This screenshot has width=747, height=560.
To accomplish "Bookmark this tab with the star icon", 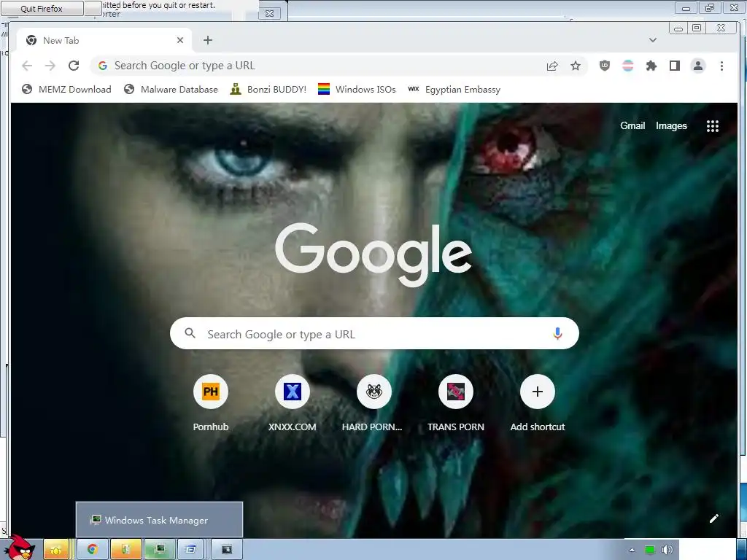I will (576, 66).
